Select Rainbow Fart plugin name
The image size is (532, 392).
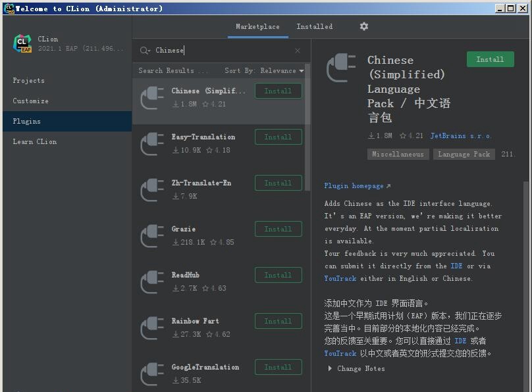click(x=195, y=321)
